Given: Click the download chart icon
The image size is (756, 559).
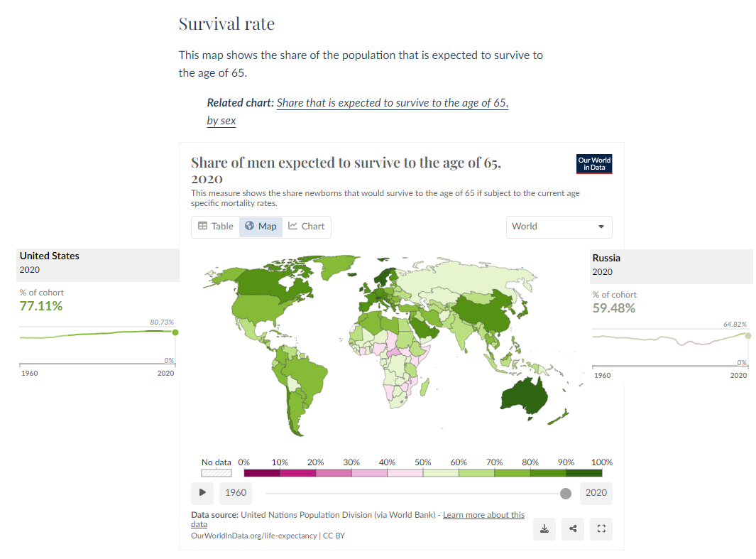Looking at the screenshot, I should [544, 528].
